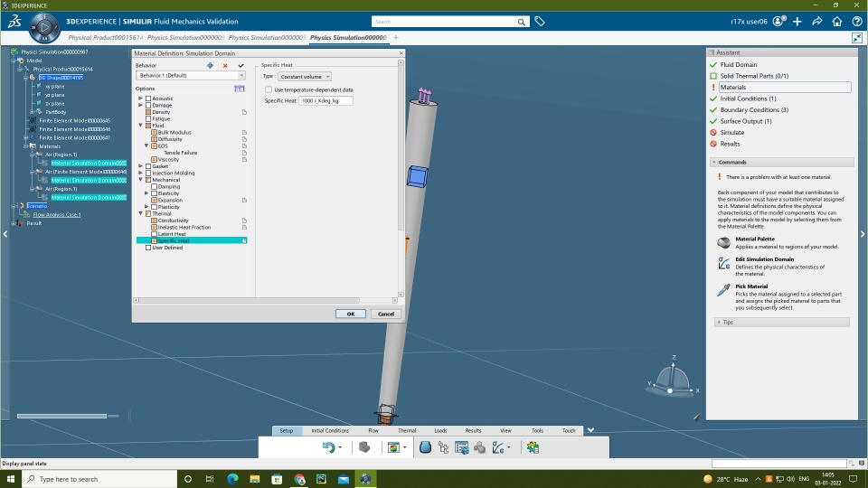The width and height of the screenshot is (868, 488).
Task: Click the OK button
Action: tap(350, 314)
